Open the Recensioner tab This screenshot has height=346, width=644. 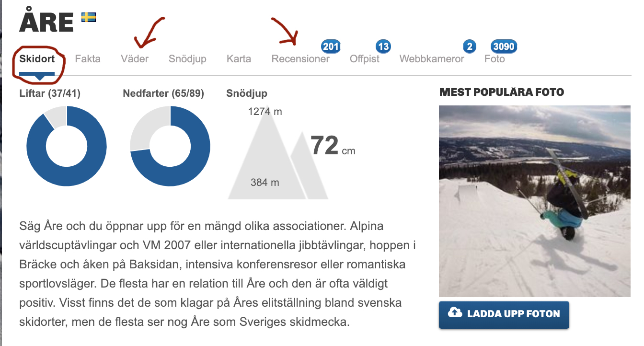[x=300, y=59]
